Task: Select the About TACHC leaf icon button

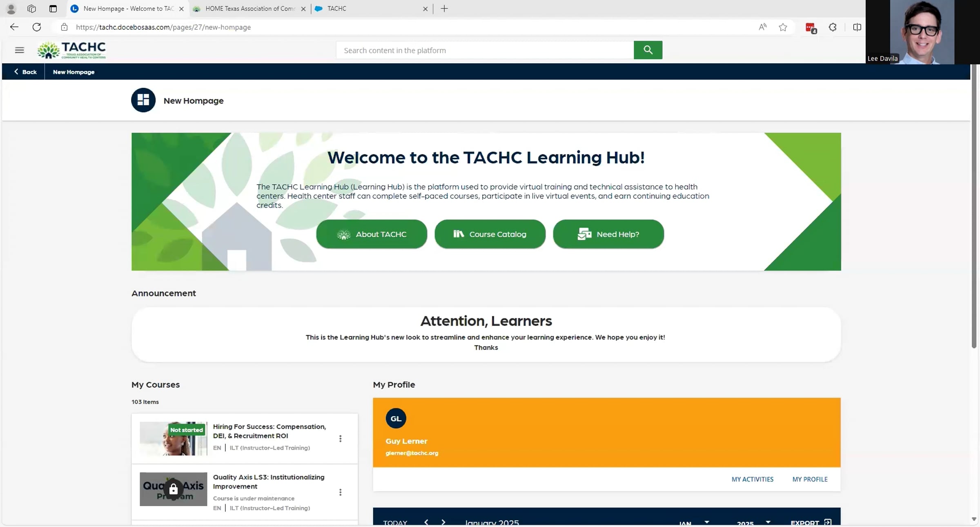Action: tap(343, 234)
